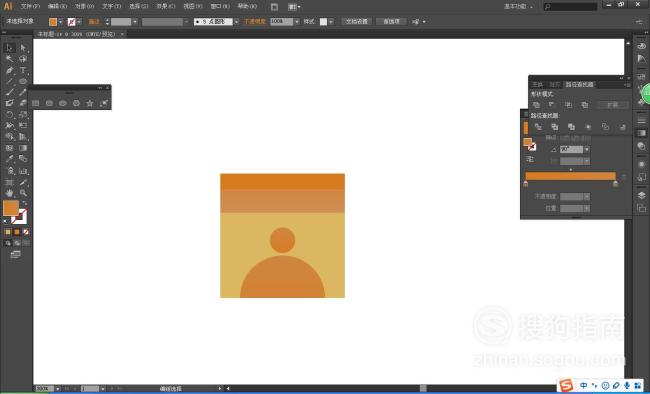650x394 pixels.
Task: Select the Rotate tool in toolbox
Action: [x=9, y=114]
